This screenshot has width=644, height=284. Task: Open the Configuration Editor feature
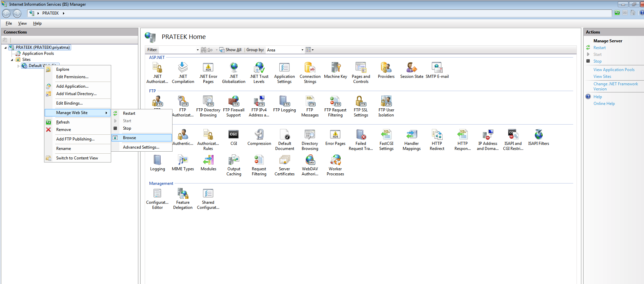pyautogui.click(x=157, y=199)
